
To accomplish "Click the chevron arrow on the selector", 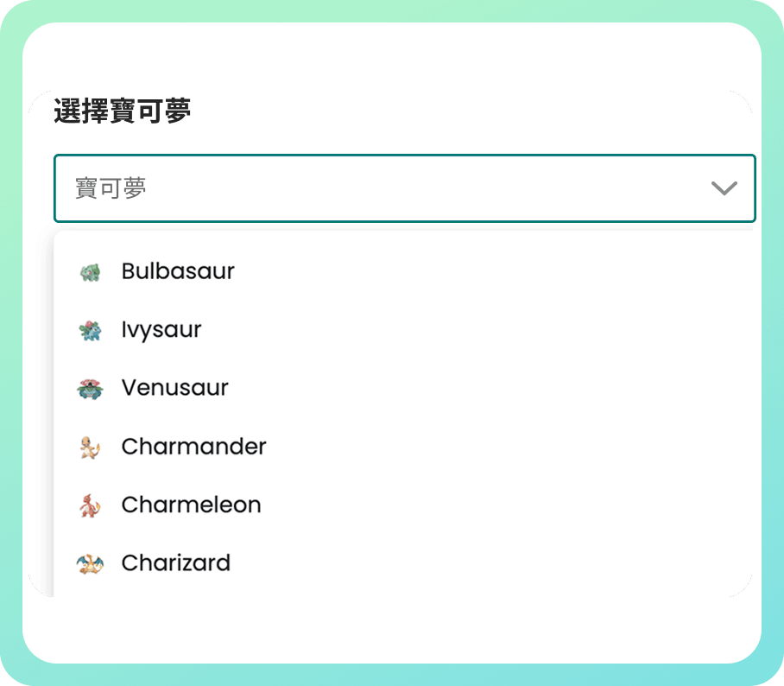I will pos(724,188).
